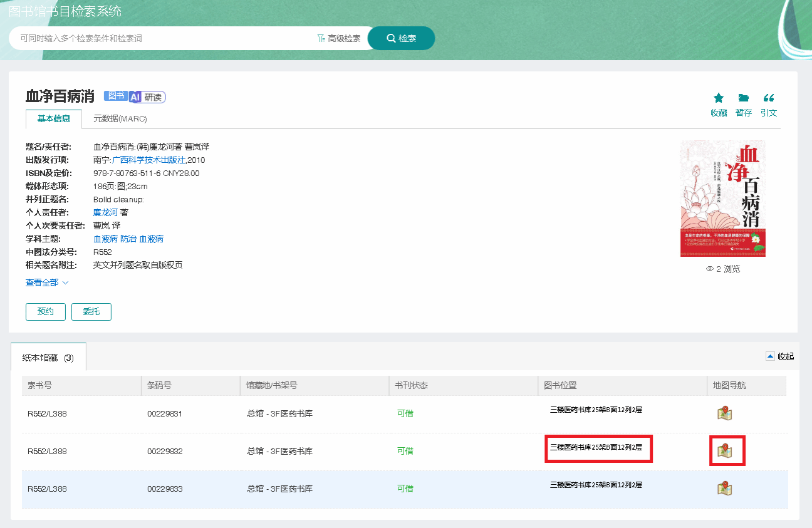Click the 预约 button
812x528 pixels.
pos(46,311)
